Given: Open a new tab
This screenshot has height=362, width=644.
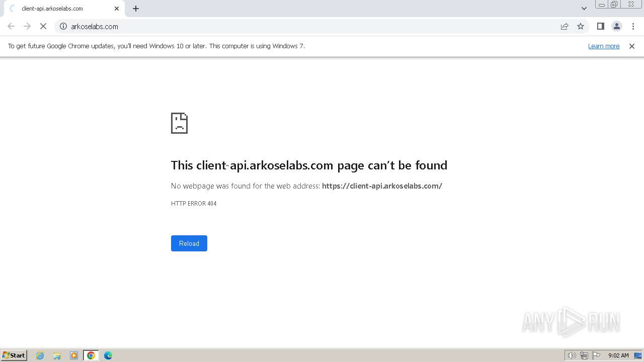Looking at the screenshot, I should [x=136, y=9].
